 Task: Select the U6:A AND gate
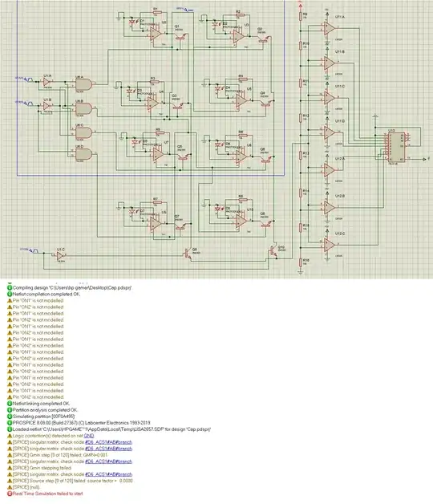84,85
